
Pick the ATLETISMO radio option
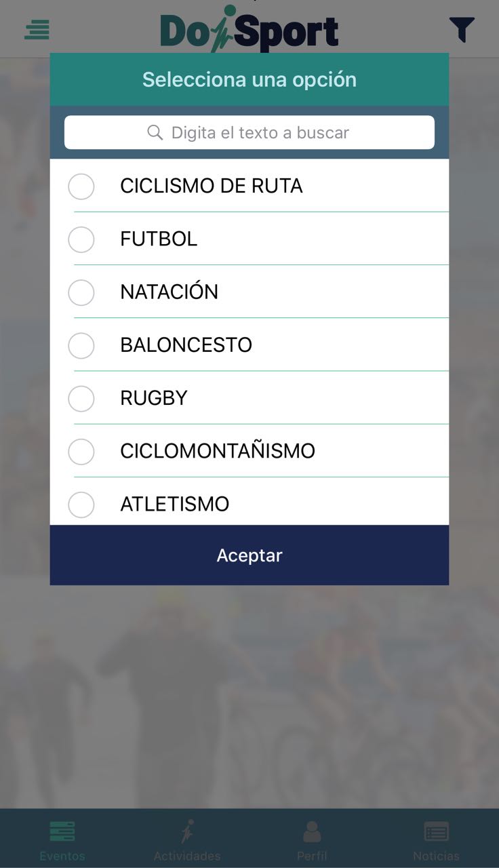pyautogui.click(x=81, y=505)
